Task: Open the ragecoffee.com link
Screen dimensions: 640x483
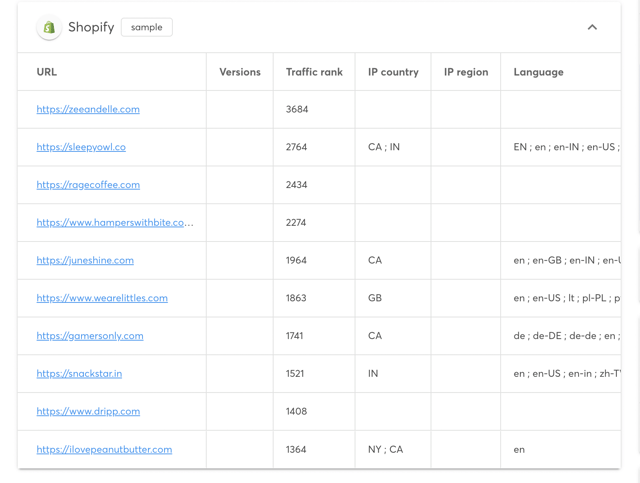Action: tap(88, 185)
